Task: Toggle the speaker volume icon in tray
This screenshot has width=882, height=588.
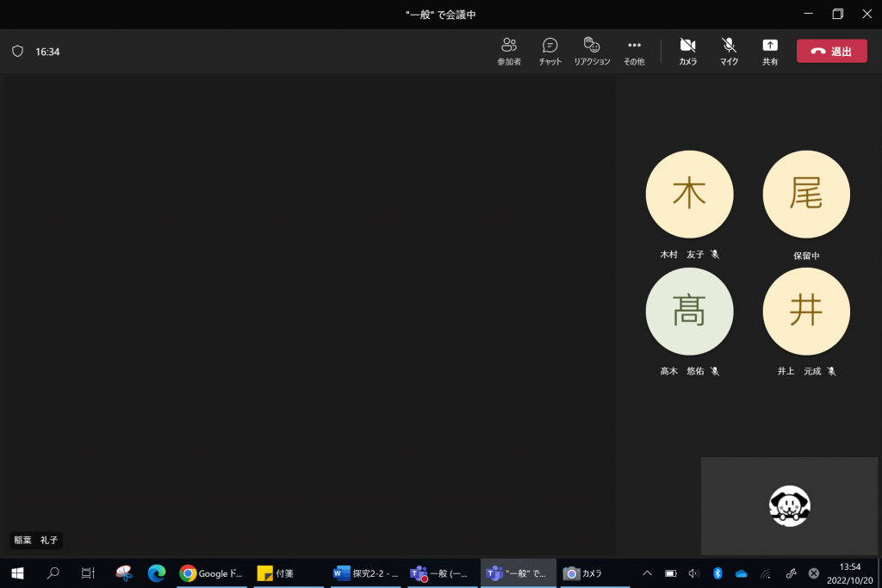Action: pyautogui.click(x=693, y=573)
